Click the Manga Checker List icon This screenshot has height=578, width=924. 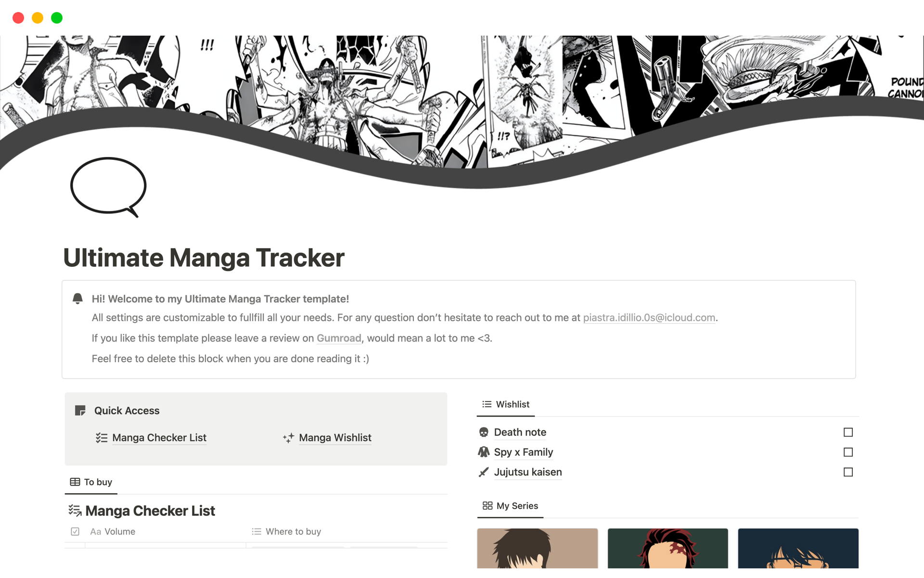point(102,437)
